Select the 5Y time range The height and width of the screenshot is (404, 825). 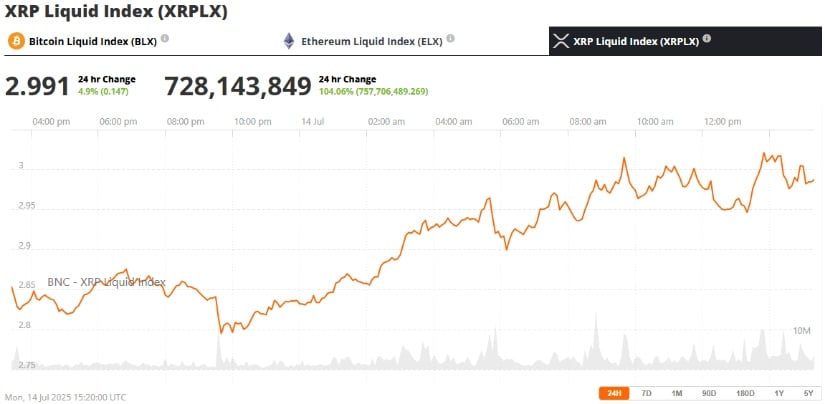(x=809, y=393)
